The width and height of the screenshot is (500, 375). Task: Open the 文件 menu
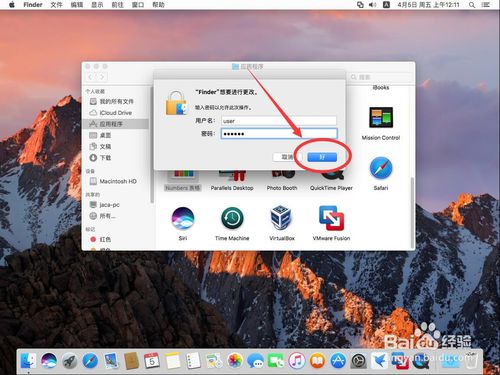[56, 5]
